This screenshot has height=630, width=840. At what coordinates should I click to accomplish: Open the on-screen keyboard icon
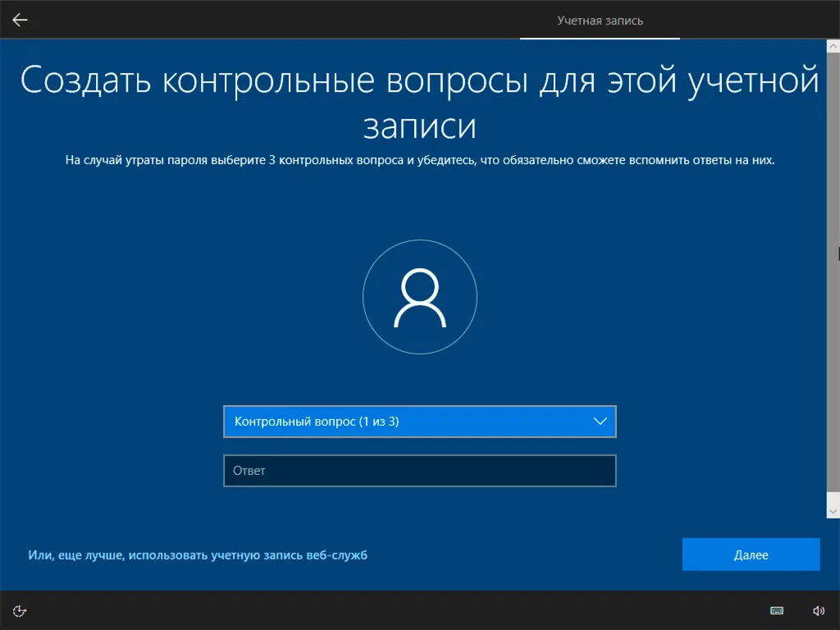click(777, 610)
